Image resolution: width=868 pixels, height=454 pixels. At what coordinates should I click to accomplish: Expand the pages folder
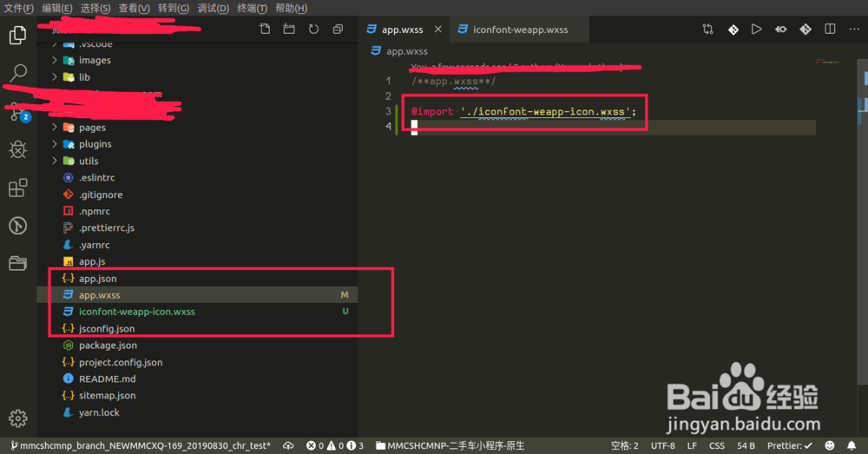198,128
